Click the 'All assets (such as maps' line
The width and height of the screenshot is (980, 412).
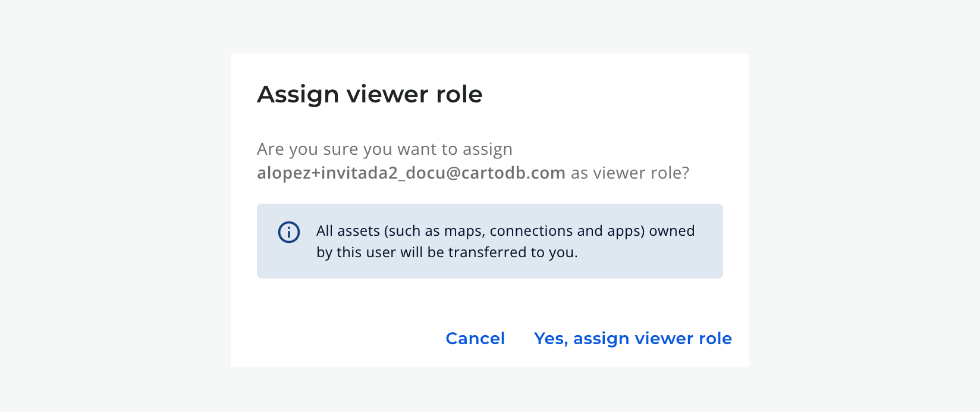click(x=505, y=231)
